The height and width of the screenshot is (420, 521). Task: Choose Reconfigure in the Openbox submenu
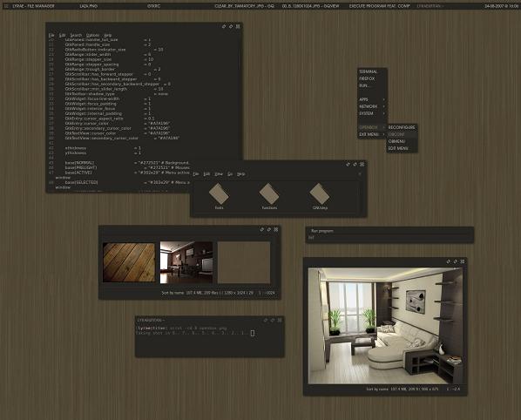point(402,127)
